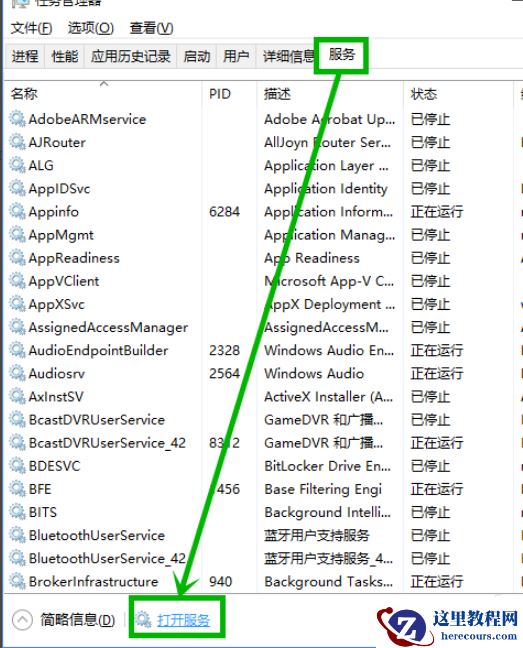Select the AppIDSvc service gear icon
523x648 pixels.
tap(17, 188)
